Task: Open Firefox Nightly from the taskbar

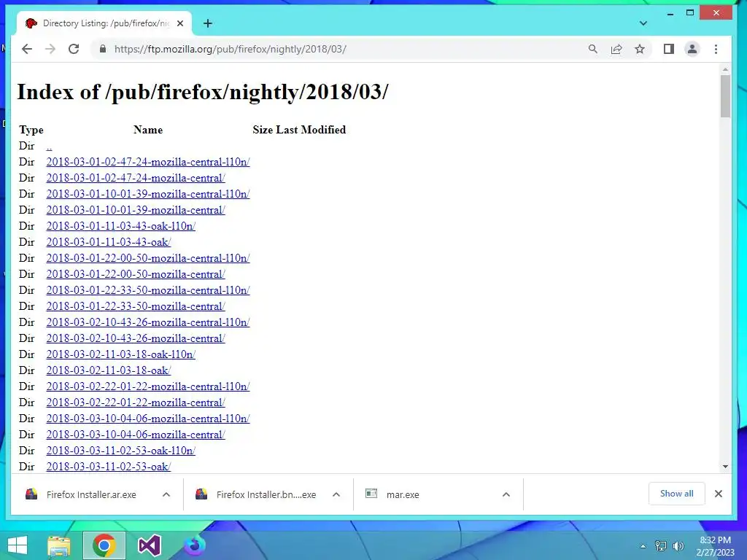Action: 195,545
